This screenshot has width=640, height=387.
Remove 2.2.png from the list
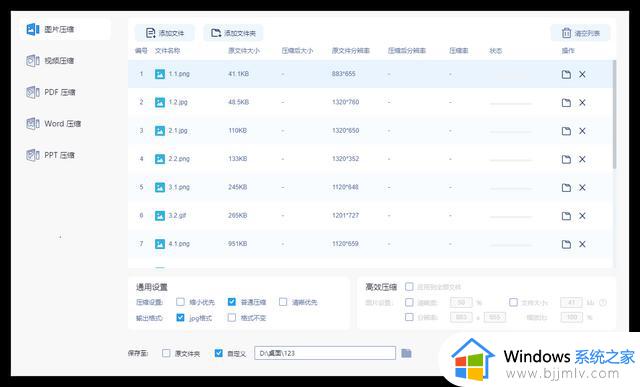(582, 159)
